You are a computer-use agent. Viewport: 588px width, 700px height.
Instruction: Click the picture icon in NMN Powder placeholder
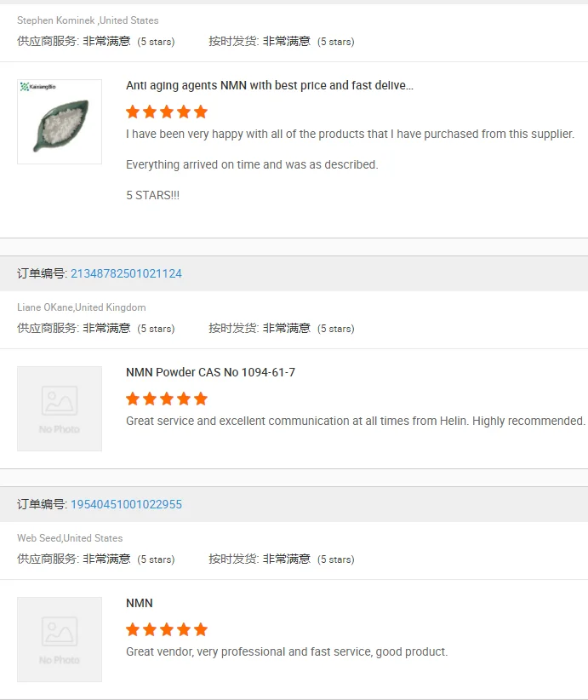point(60,400)
